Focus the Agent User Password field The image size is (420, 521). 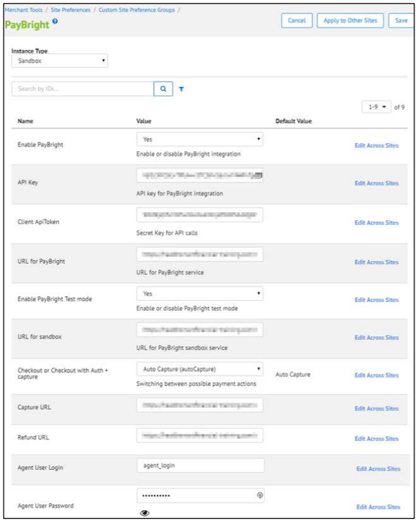pos(201,495)
